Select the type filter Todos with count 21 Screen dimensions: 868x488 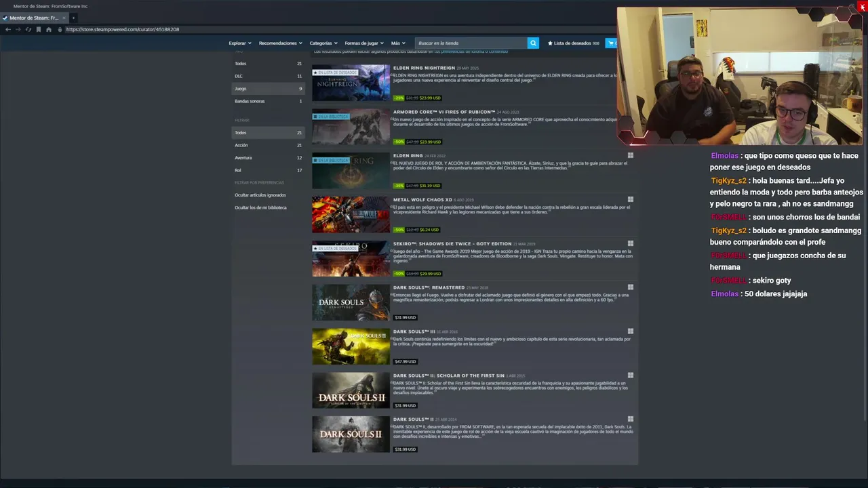pos(268,64)
